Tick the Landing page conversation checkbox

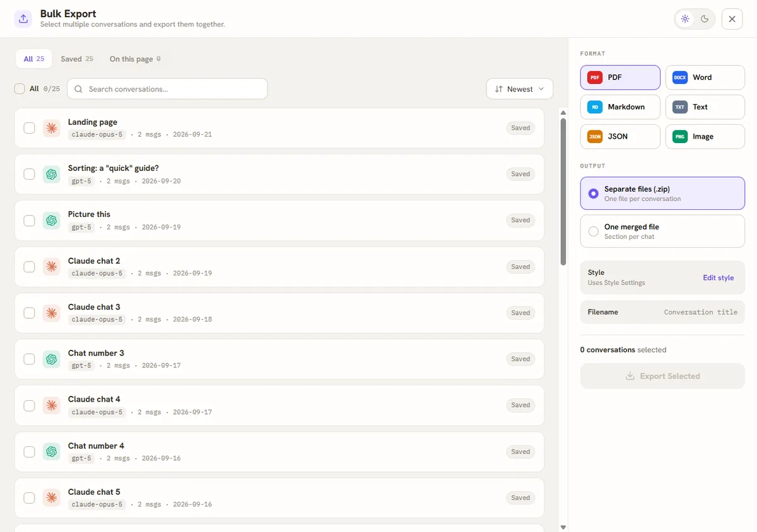tap(29, 128)
